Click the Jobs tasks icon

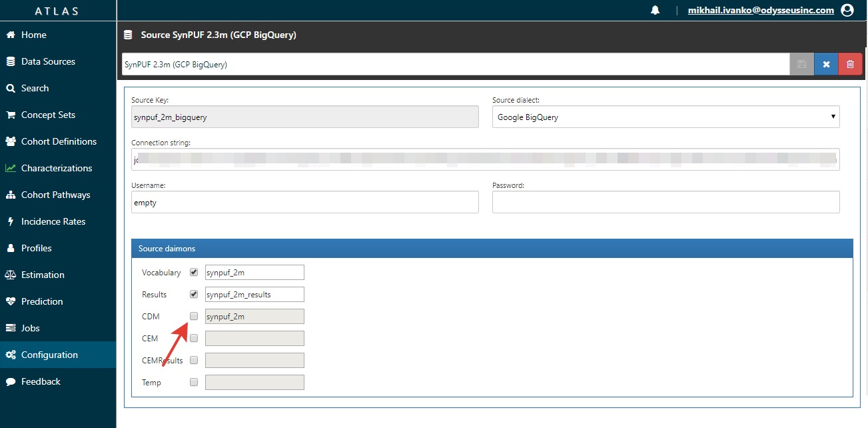click(11, 328)
